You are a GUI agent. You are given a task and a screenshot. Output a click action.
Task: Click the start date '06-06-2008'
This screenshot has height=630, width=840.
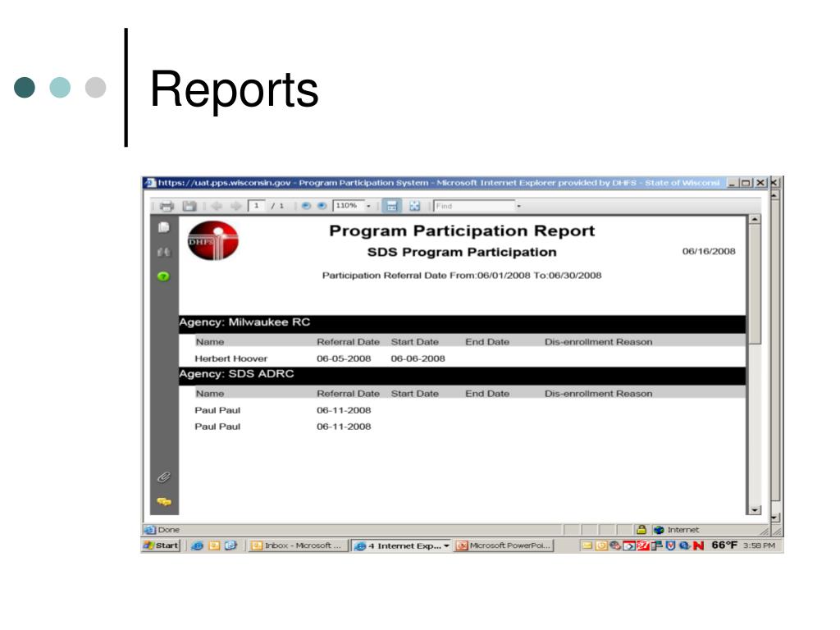418,358
